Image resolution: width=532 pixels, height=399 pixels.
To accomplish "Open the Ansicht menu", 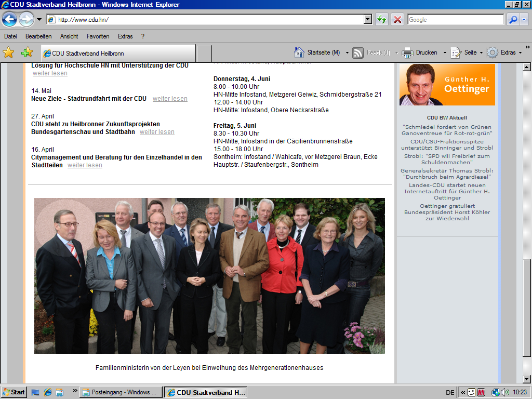I will point(69,36).
